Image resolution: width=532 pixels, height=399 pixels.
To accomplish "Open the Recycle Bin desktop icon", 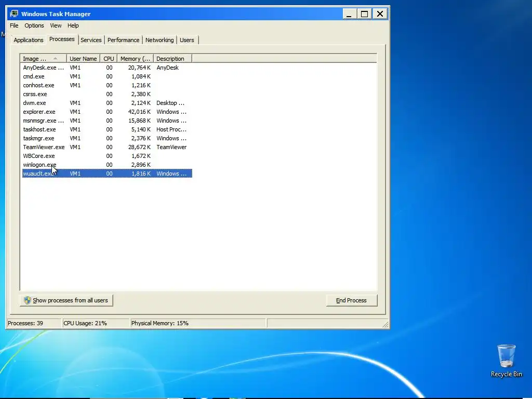I will tap(506, 361).
